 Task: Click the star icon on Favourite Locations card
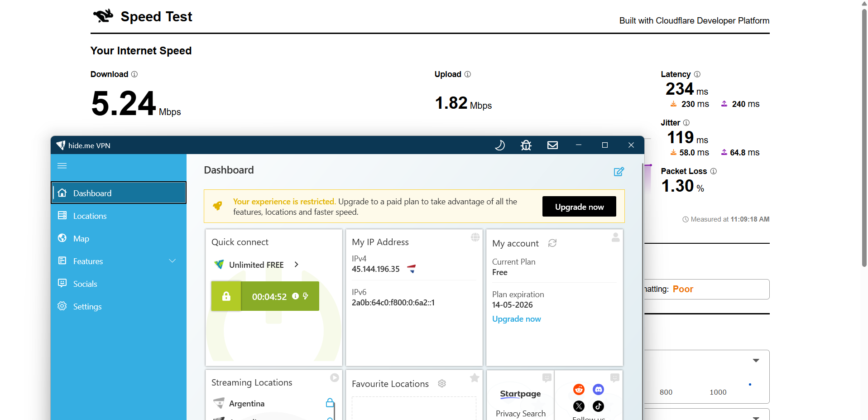(475, 378)
